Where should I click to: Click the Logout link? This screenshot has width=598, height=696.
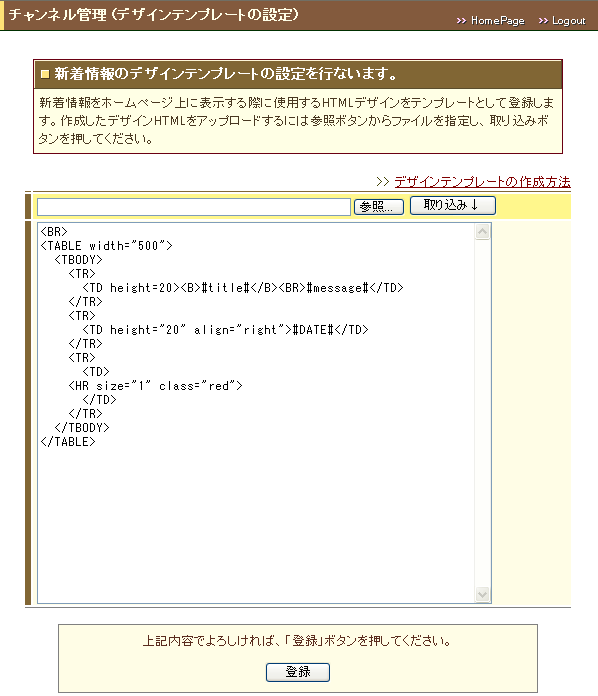click(568, 20)
